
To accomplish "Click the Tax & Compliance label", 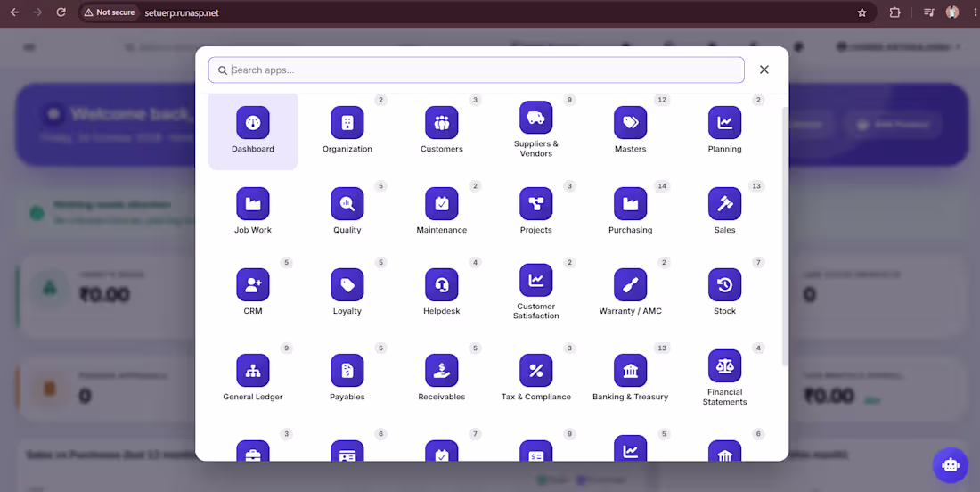I will tap(535, 397).
